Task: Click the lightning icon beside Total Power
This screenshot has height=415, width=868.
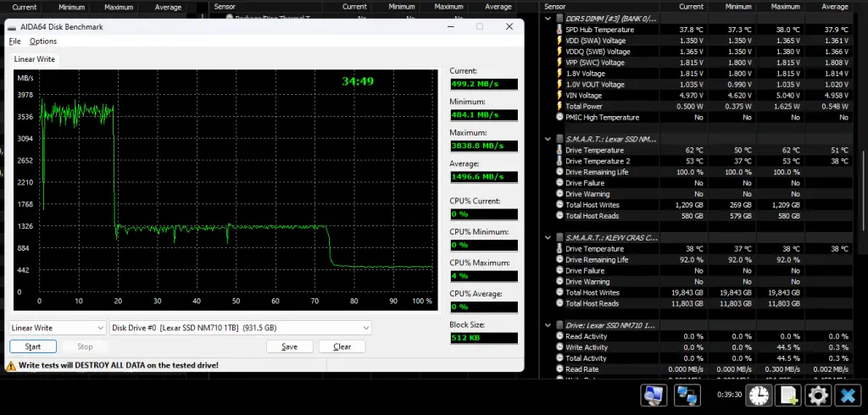Action: pos(559,106)
